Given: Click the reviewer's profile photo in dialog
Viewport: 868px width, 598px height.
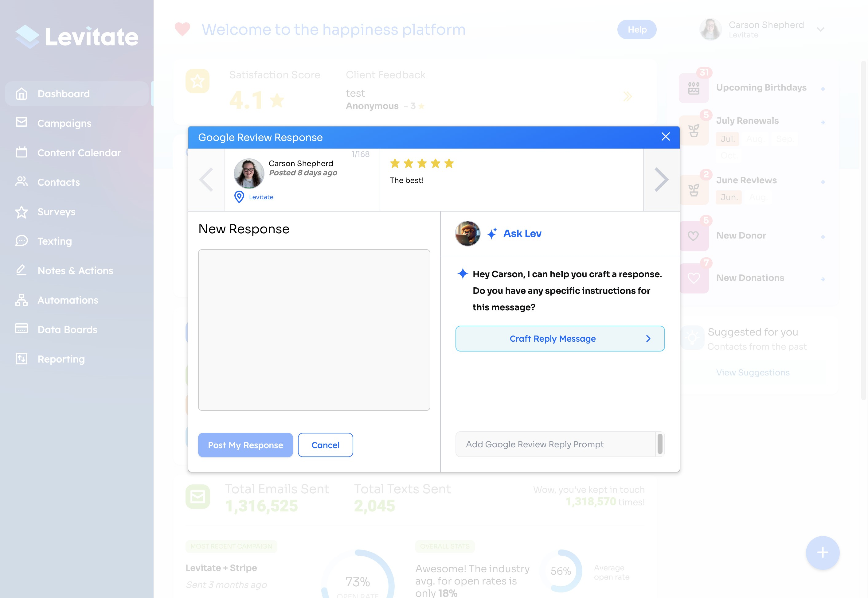Looking at the screenshot, I should click(249, 173).
